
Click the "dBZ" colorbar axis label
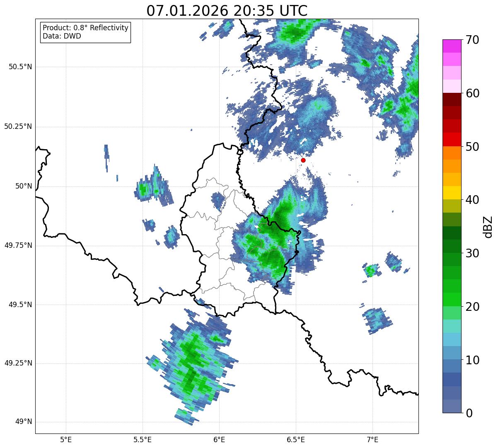tap(488, 226)
